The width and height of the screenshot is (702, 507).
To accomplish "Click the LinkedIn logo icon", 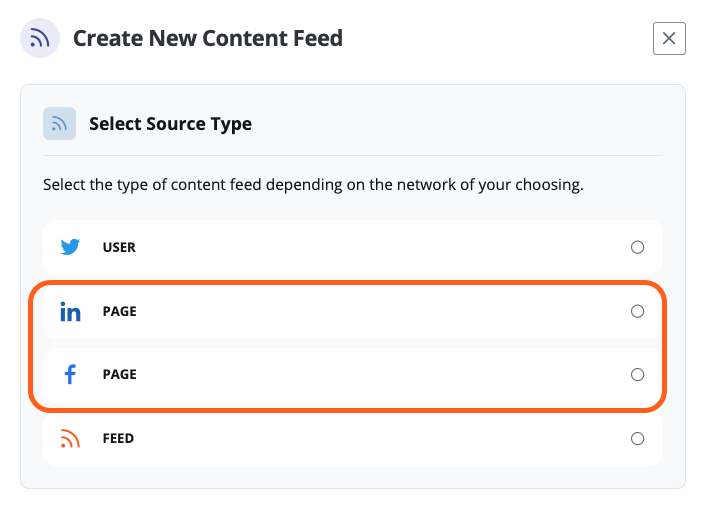I will 70,311.
